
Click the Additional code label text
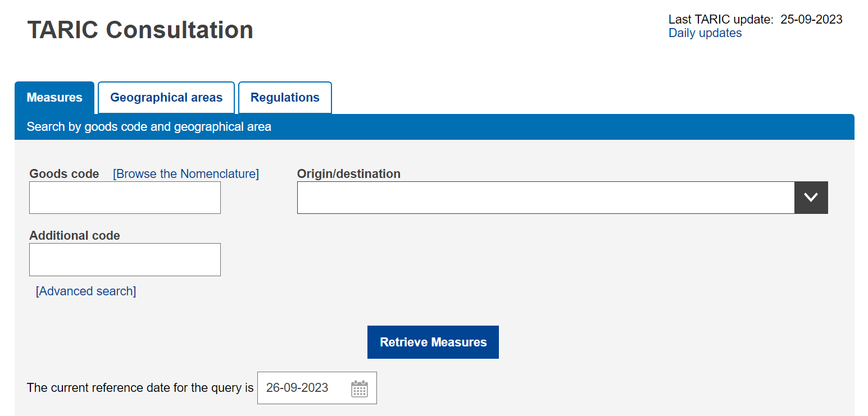[75, 236]
